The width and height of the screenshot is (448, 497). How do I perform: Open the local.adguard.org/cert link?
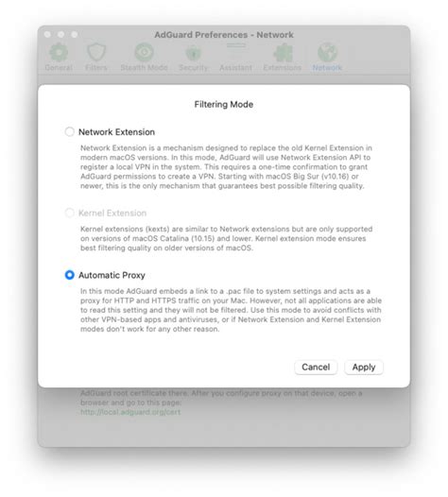[130, 412]
